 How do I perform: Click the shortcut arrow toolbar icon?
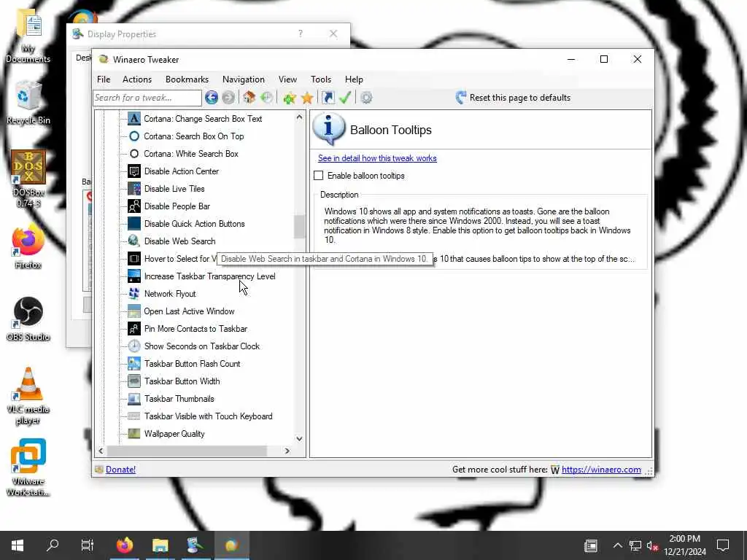(328, 98)
